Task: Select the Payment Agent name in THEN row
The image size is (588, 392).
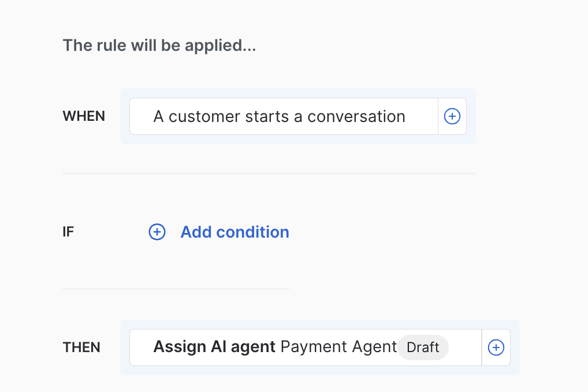Action: click(338, 347)
